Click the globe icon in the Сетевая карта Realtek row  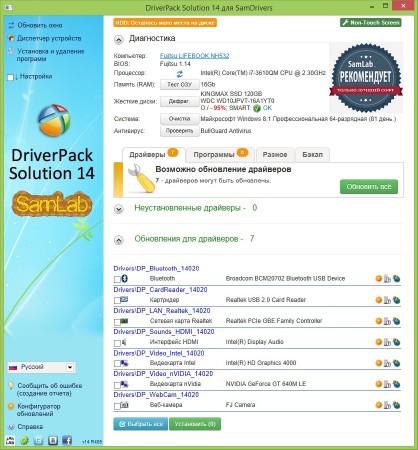pos(397,321)
